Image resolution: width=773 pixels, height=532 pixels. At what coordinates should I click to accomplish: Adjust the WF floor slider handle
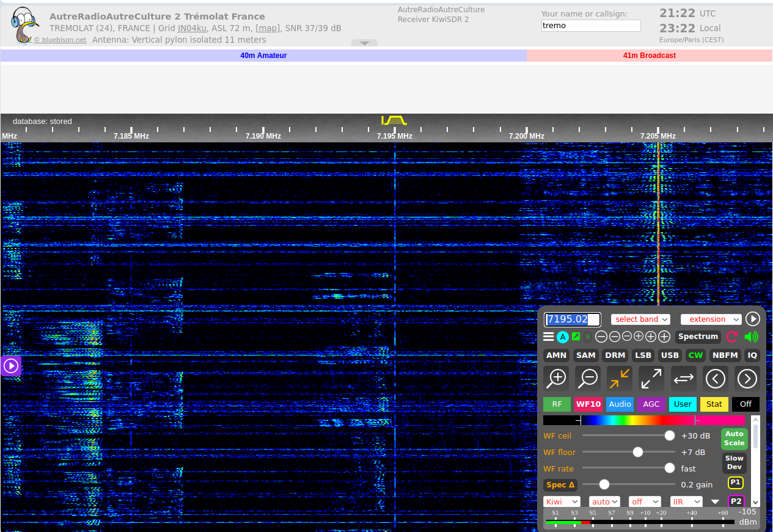(x=638, y=452)
